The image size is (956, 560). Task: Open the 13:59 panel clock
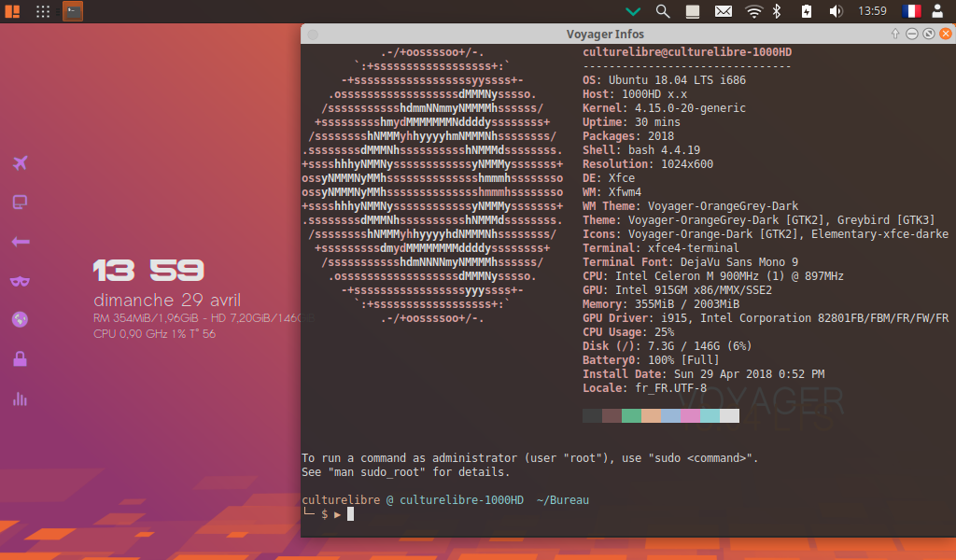pyautogui.click(x=872, y=11)
